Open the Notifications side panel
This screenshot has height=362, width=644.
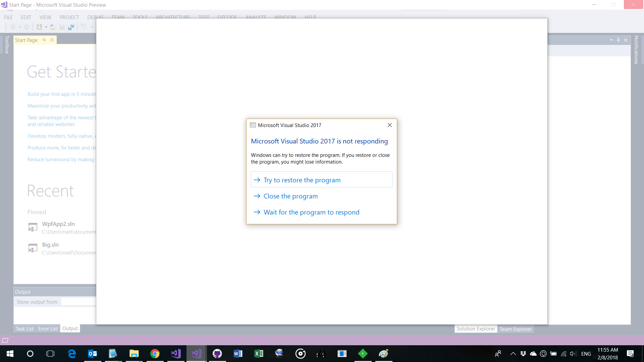636,50
